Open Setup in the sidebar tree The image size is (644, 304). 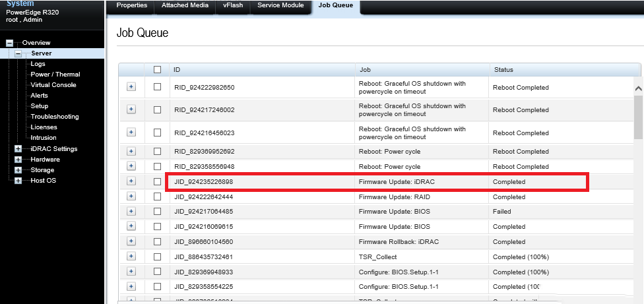[x=40, y=106]
